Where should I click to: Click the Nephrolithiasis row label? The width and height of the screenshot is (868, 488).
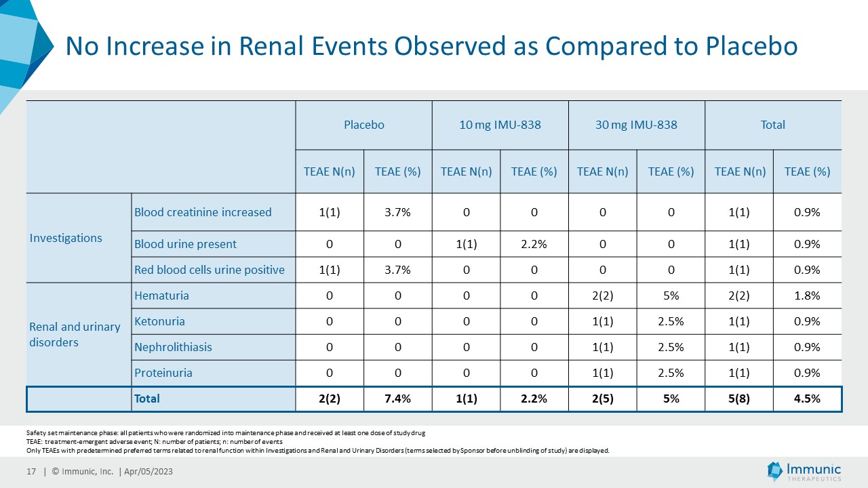pyautogui.click(x=173, y=347)
